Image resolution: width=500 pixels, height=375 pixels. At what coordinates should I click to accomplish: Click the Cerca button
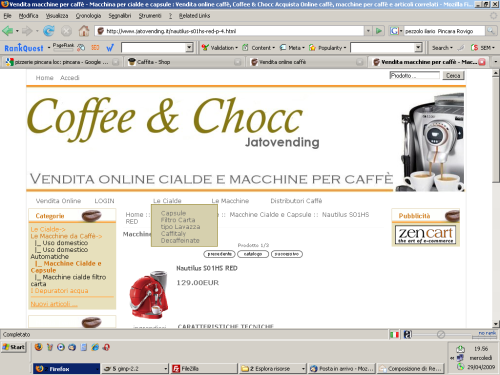click(453, 76)
